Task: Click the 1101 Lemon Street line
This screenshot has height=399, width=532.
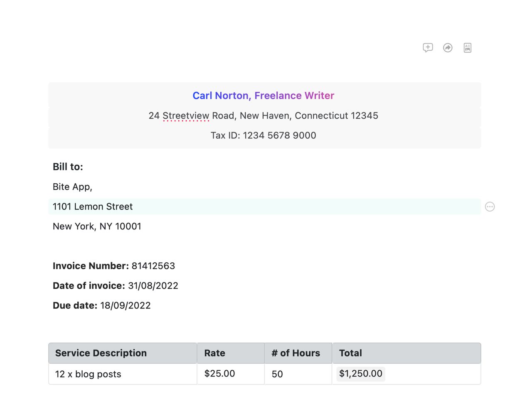Action: click(93, 207)
